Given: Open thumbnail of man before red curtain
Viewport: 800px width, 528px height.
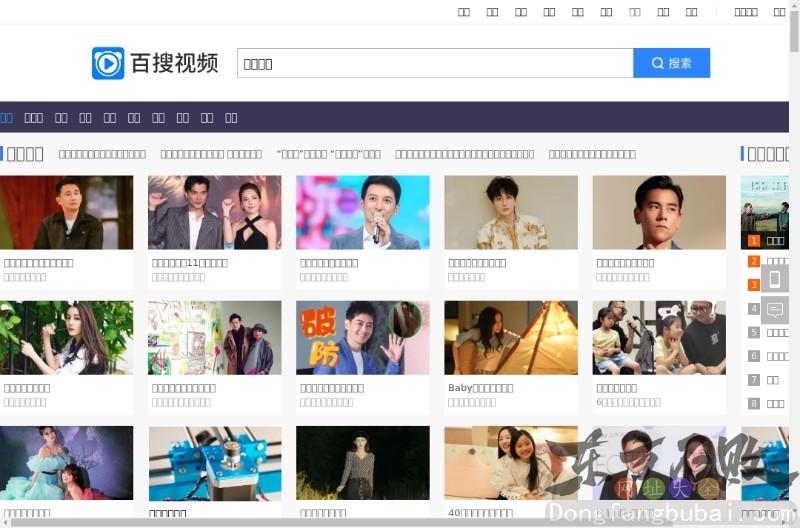Looking at the screenshot, I should tap(66, 212).
